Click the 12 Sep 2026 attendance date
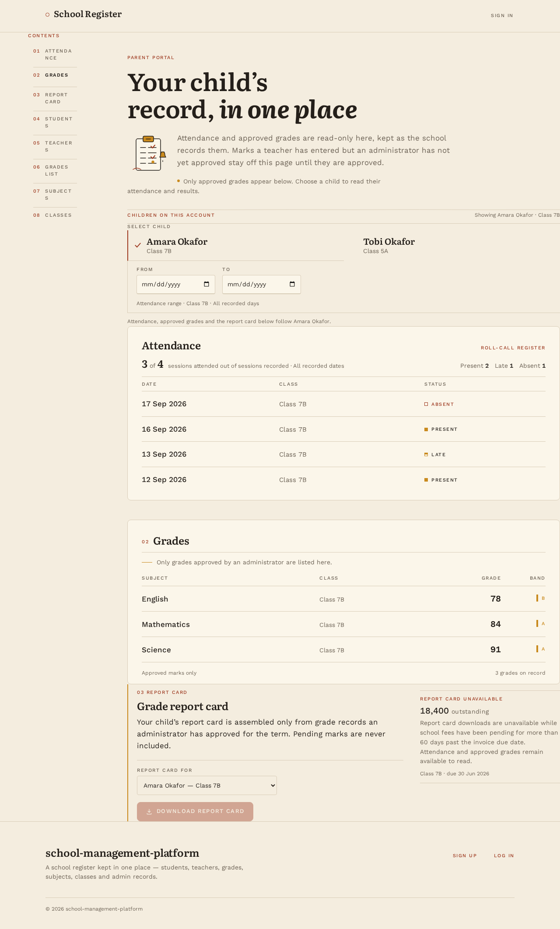 pos(164,480)
